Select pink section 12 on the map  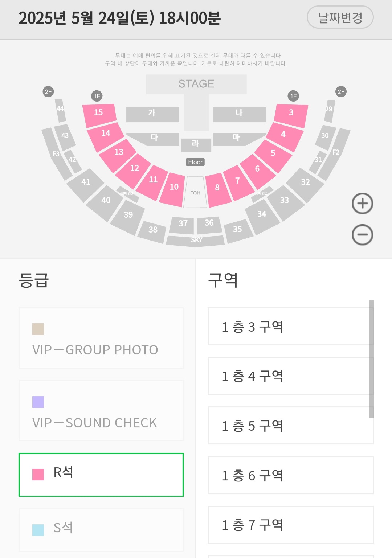pos(134,169)
